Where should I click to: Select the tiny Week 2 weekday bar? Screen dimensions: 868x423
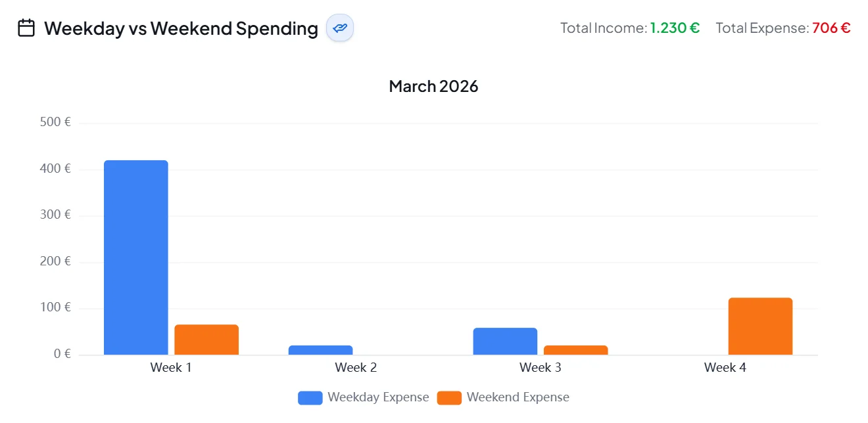coord(320,349)
